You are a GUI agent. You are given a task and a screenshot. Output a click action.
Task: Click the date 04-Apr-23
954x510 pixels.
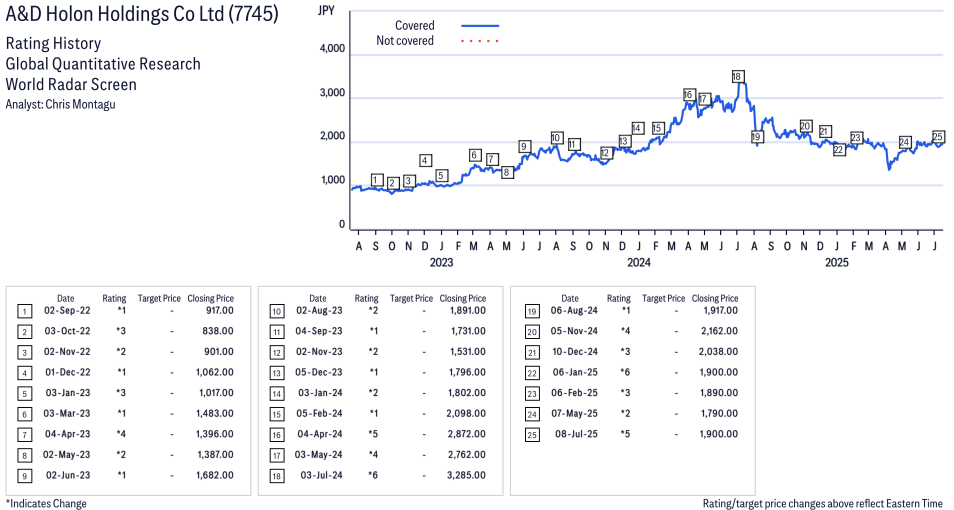tap(68, 435)
